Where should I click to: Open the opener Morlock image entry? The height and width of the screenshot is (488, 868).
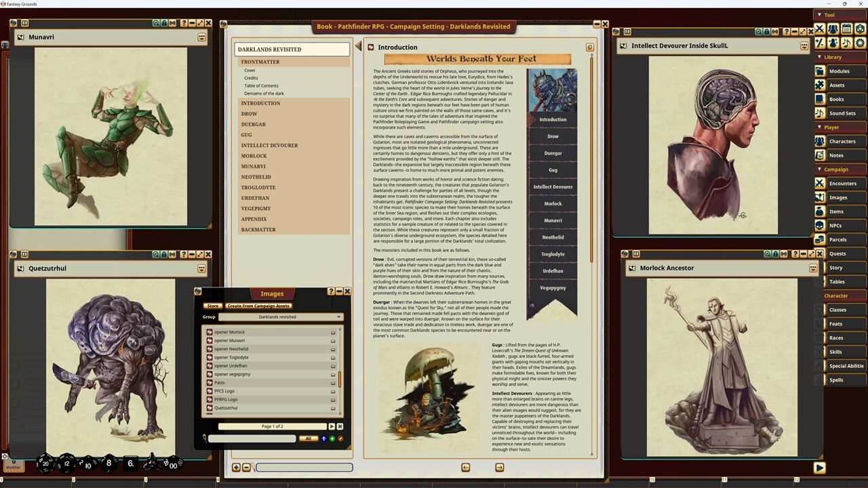(x=231, y=331)
